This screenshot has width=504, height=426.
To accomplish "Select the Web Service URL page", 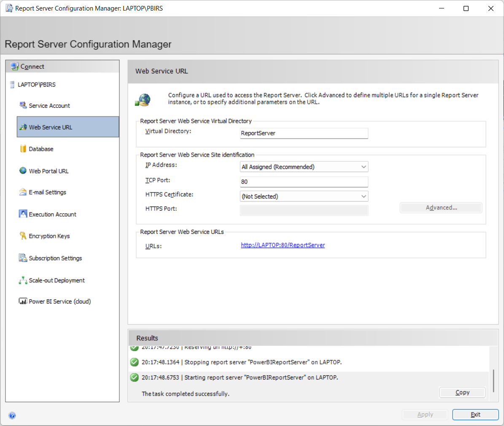I will coord(68,127).
